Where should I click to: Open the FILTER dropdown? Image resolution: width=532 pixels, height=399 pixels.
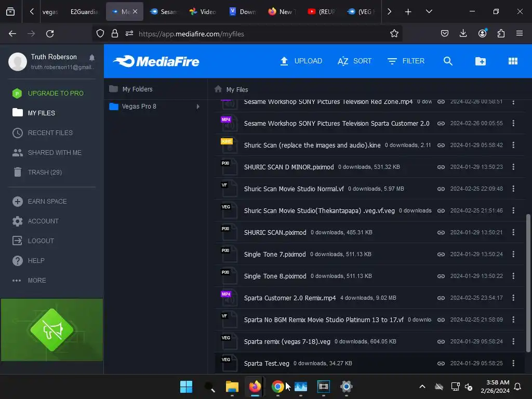[x=406, y=61]
